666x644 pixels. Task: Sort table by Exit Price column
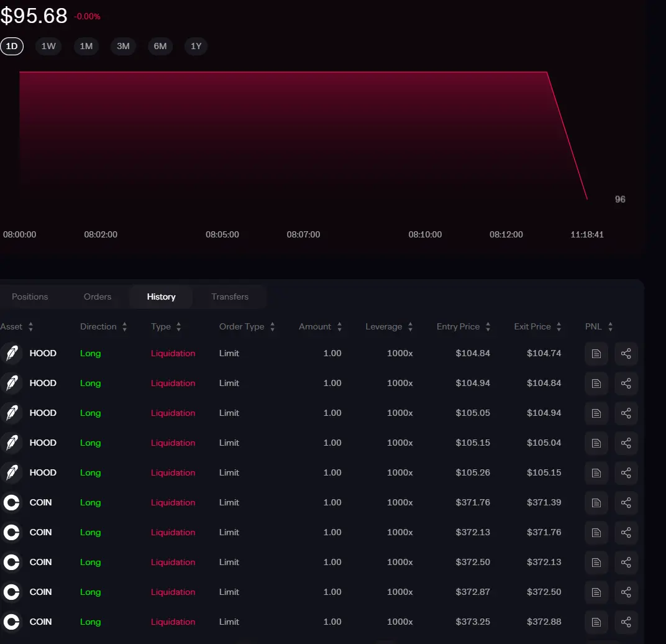(x=538, y=326)
